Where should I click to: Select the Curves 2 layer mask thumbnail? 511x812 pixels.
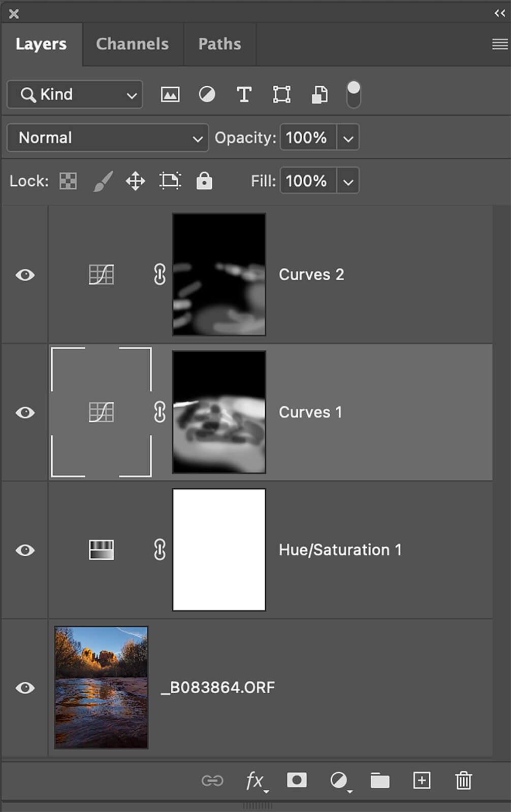click(x=219, y=275)
